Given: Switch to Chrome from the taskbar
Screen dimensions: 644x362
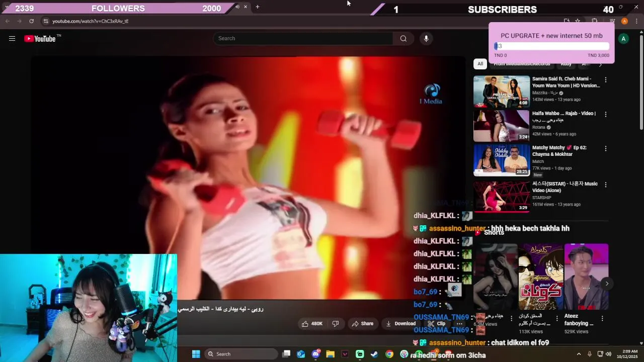Looking at the screenshot, I should click(389, 354).
